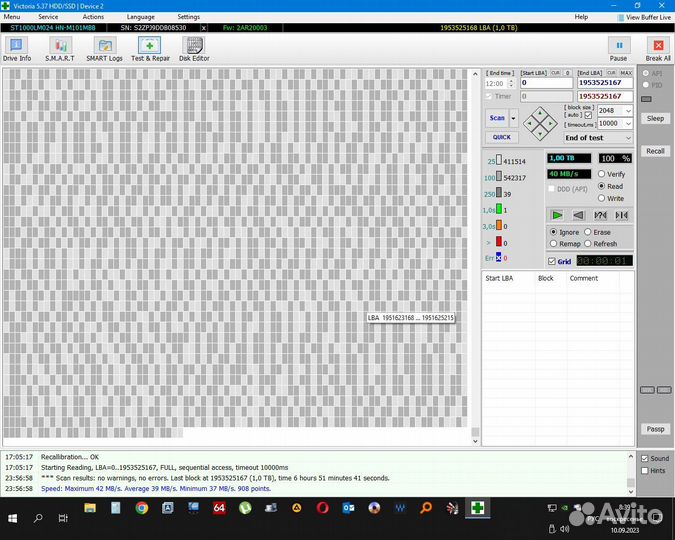
Task: Click the left arrow on navigation diamond
Action: 529,124
